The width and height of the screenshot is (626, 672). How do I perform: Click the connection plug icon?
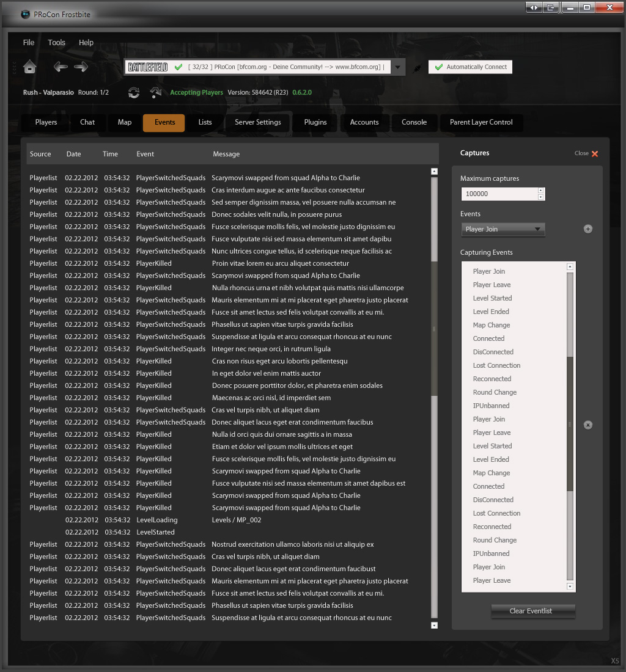pyautogui.click(x=417, y=68)
